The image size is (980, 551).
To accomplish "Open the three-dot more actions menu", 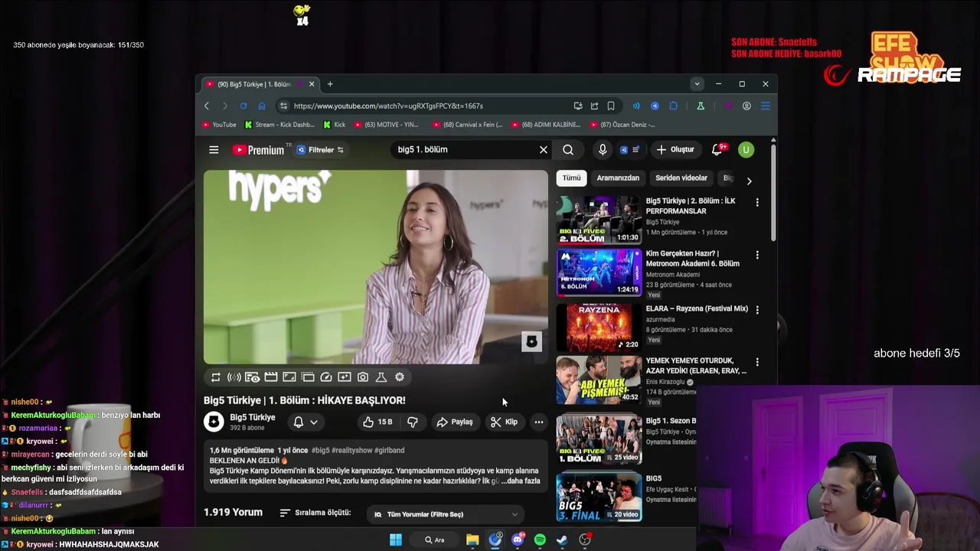I will [539, 422].
